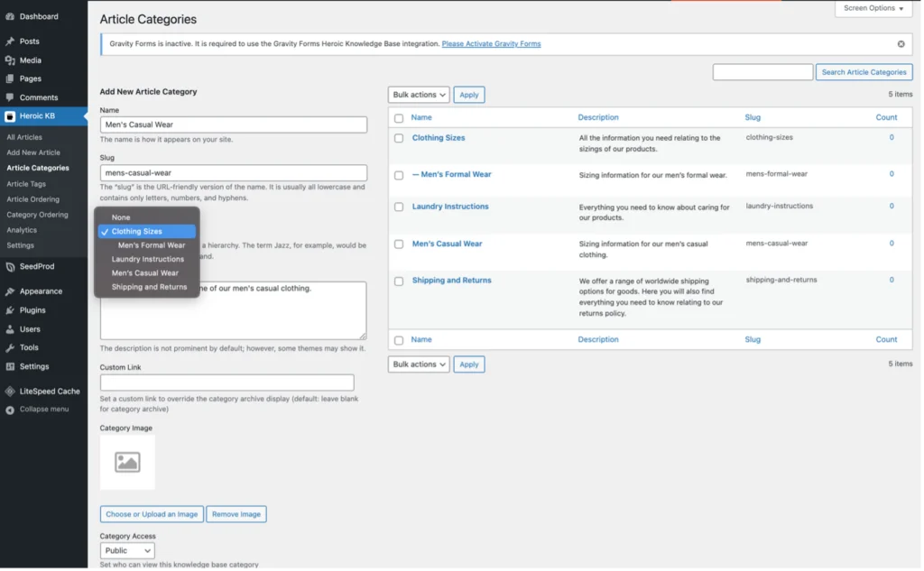Open the Category Access Public dropdown

tap(127, 551)
